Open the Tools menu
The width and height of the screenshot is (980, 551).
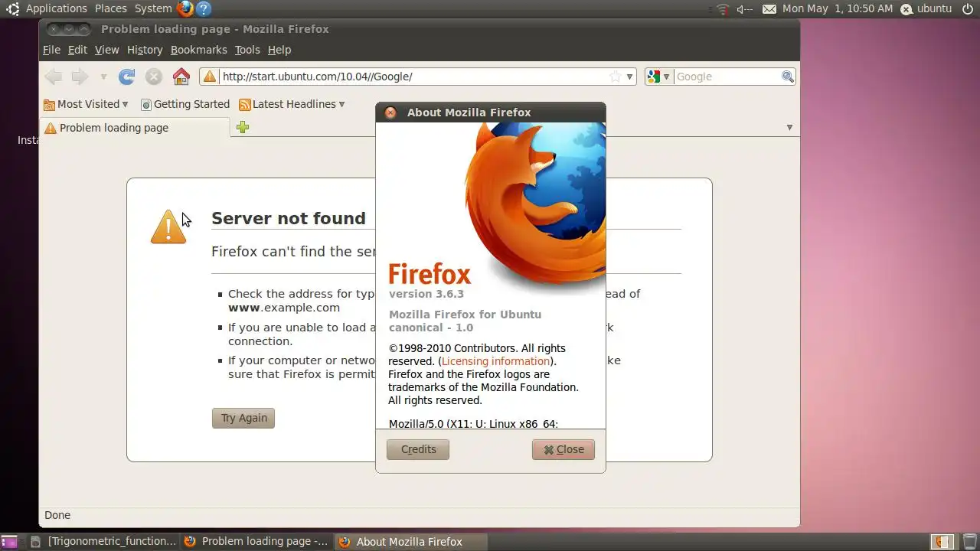[x=247, y=50]
